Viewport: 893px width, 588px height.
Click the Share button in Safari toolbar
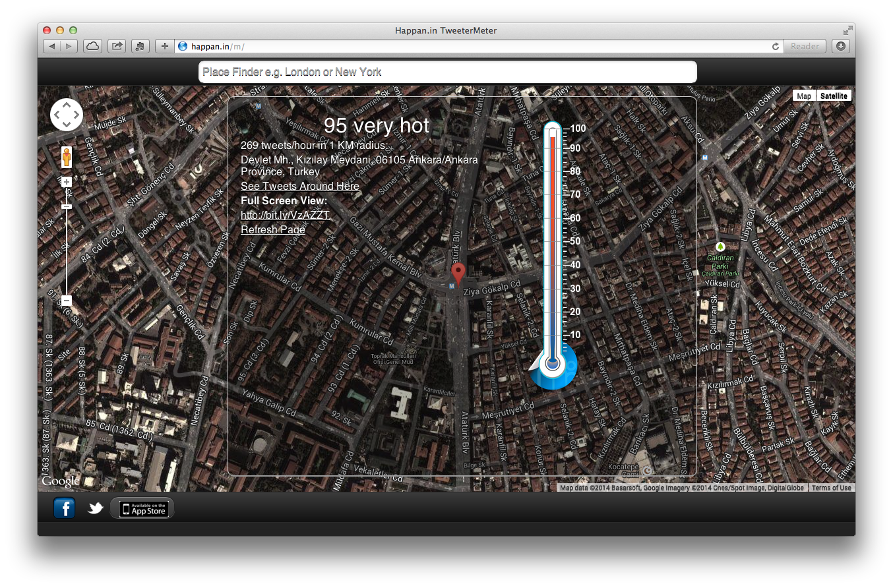(x=117, y=46)
